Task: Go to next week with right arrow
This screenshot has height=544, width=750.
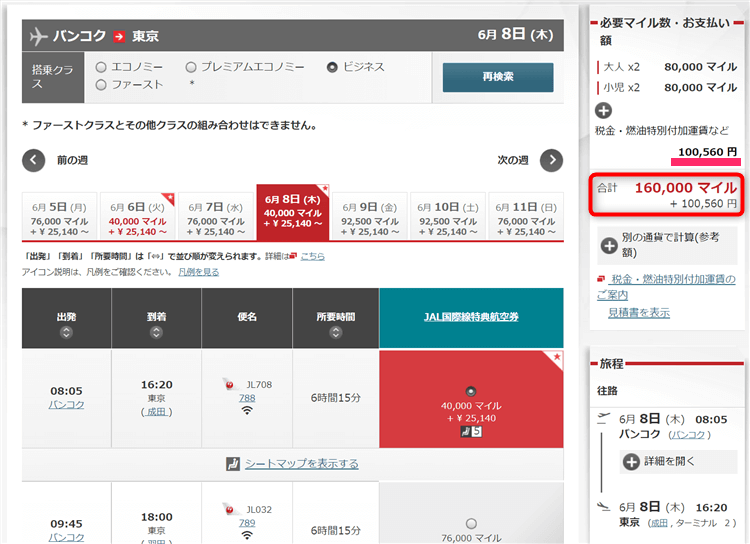Action: [x=551, y=160]
